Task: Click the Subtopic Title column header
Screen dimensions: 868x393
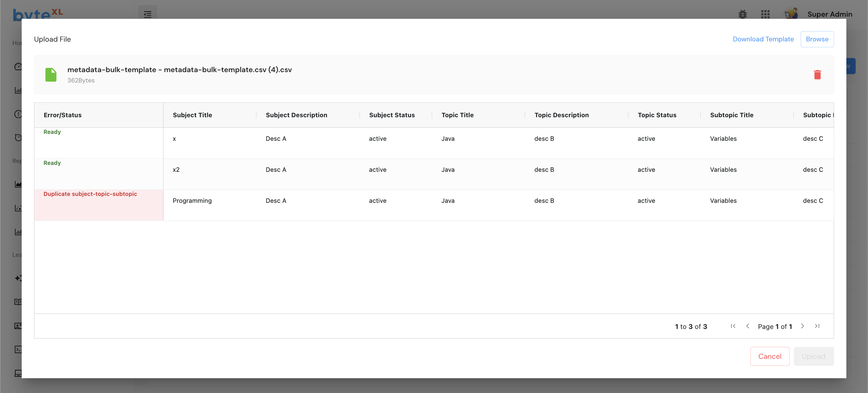Action: pyautogui.click(x=731, y=115)
